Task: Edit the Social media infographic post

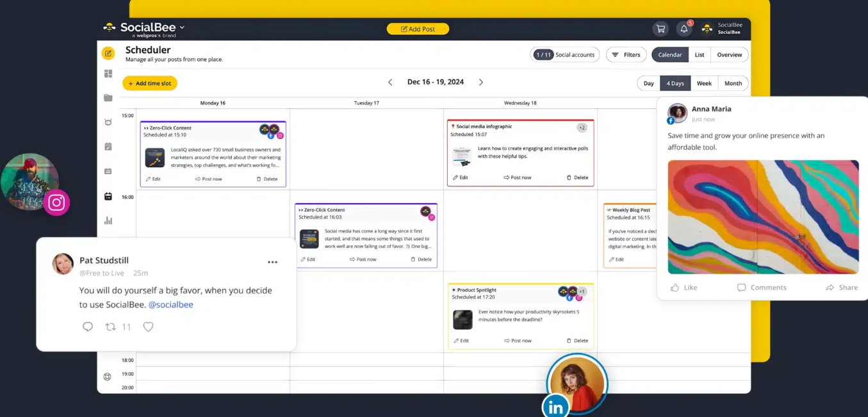Action: (461, 177)
